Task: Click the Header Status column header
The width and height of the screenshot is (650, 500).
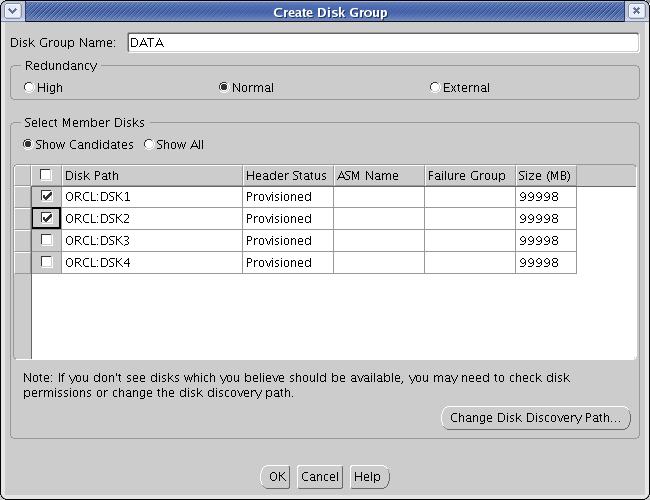Action: click(287, 176)
